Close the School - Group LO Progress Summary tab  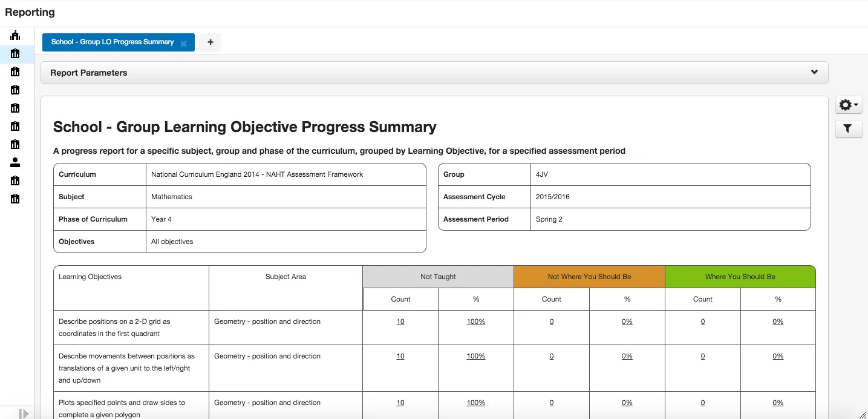point(184,44)
